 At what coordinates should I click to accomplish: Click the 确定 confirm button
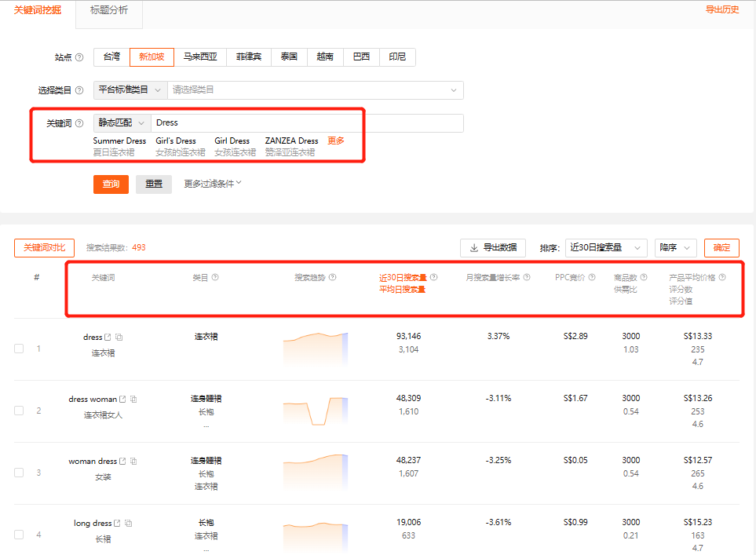(x=721, y=248)
